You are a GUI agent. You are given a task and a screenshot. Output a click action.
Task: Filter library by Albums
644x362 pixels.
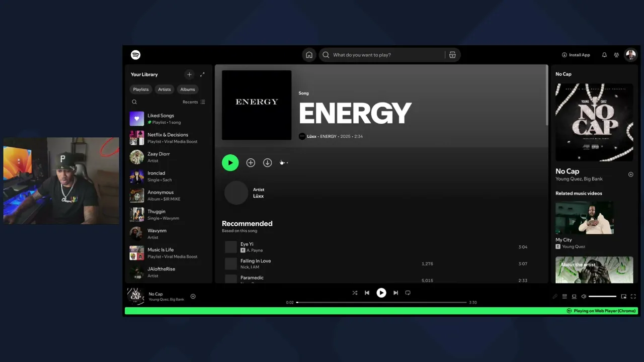tap(188, 89)
